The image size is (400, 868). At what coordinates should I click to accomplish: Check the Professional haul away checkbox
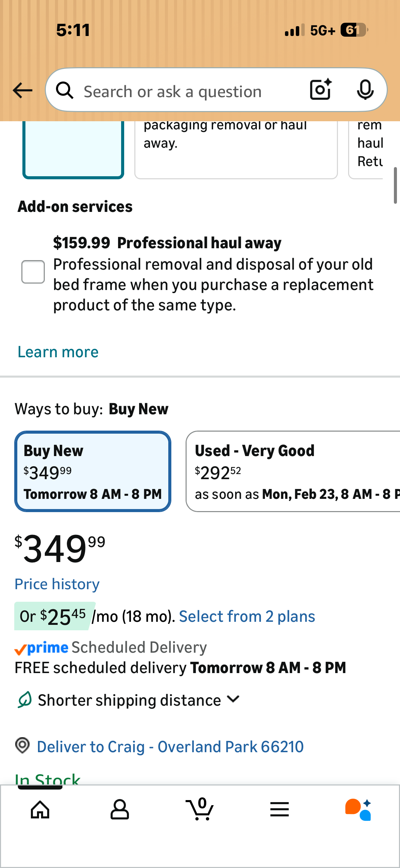tap(33, 272)
